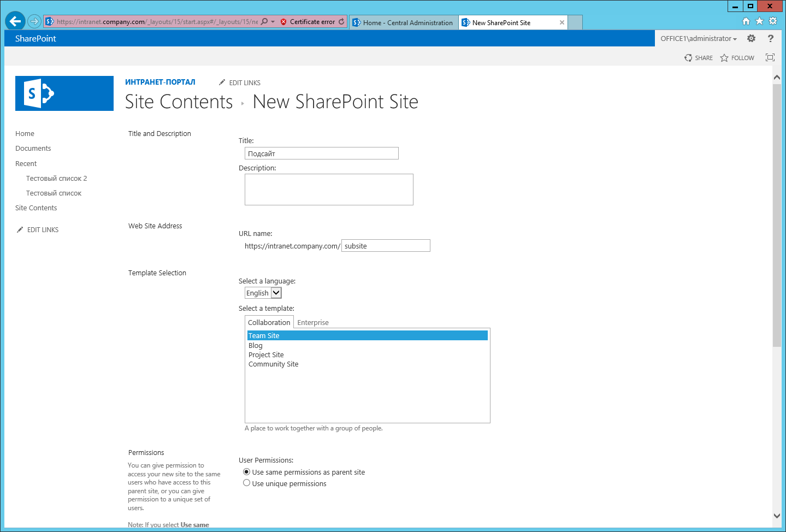Open the Select a language dropdown
Image resolution: width=786 pixels, height=532 pixels.
[x=263, y=293]
